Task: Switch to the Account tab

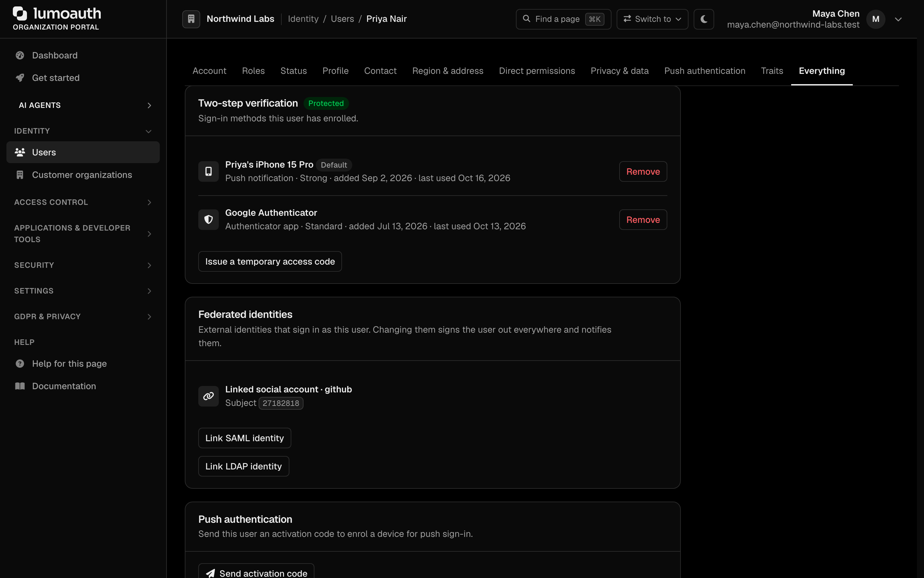Action: coord(209,71)
